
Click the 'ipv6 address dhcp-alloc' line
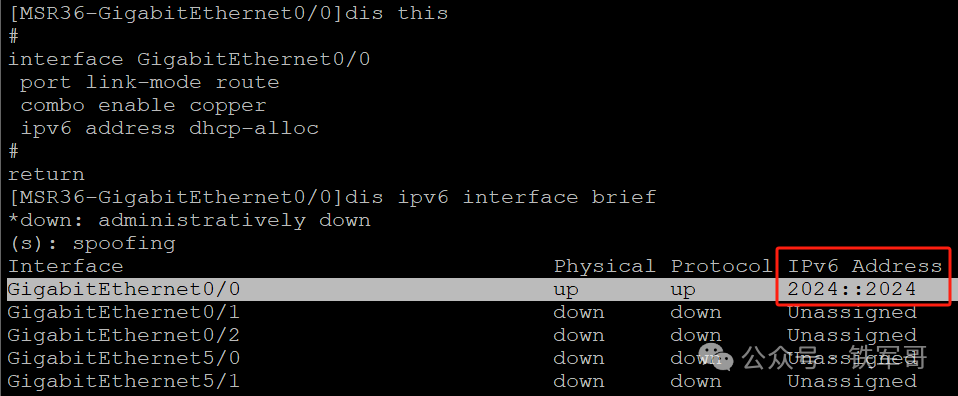click(169, 128)
